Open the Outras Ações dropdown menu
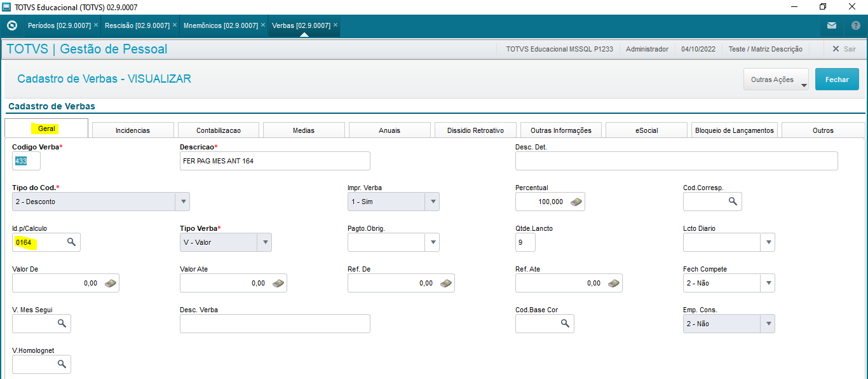This screenshot has width=868, height=379. point(776,79)
